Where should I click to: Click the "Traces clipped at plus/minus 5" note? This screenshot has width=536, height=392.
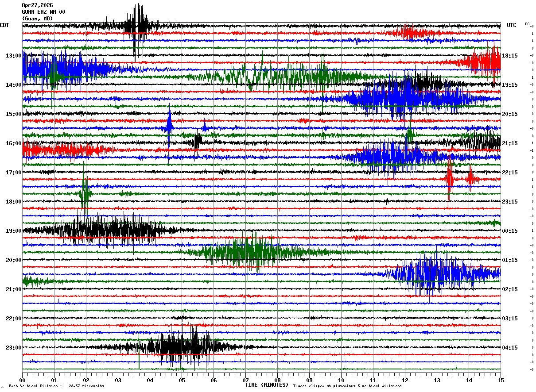click(347, 386)
